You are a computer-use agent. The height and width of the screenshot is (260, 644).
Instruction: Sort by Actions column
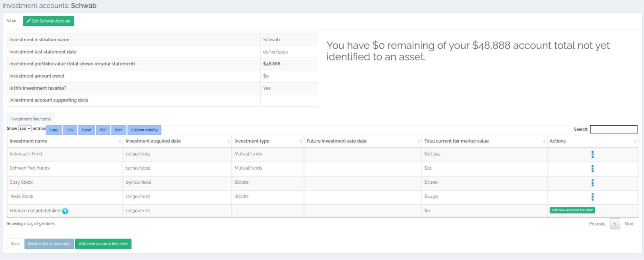point(592,141)
